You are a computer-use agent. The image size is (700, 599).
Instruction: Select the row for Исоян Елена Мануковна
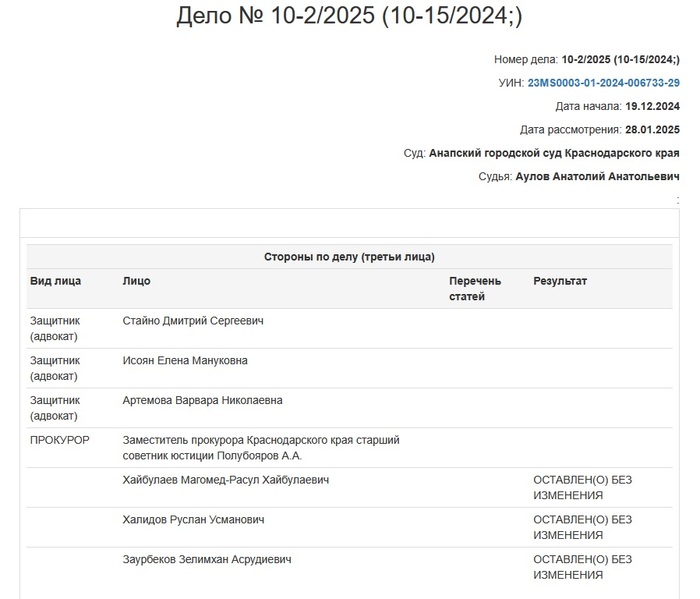click(x=185, y=360)
